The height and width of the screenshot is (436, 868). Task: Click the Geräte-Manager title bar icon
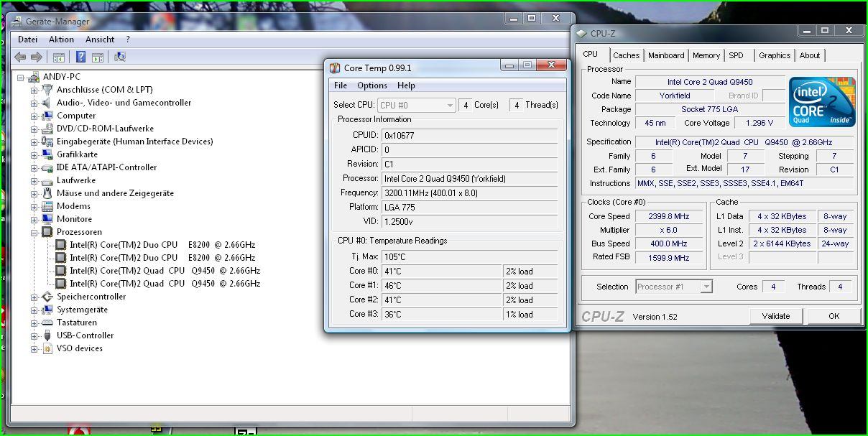(18, 22)
